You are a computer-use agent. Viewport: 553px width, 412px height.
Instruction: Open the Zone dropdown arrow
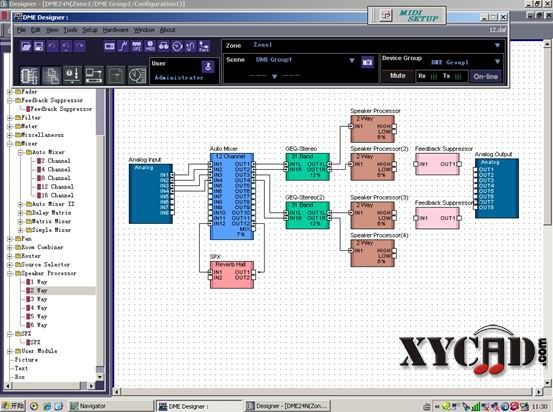[497, 45]
